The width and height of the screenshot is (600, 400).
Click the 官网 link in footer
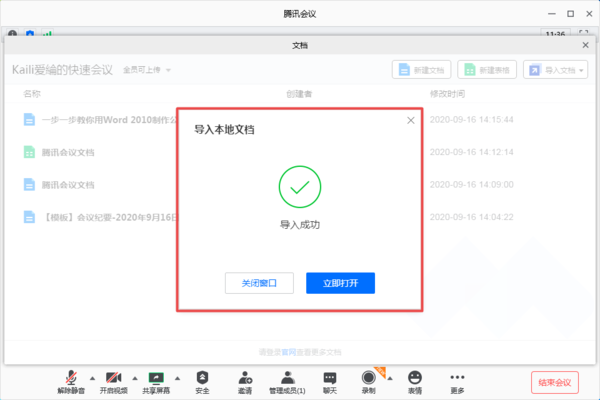(x=289, y=352)
